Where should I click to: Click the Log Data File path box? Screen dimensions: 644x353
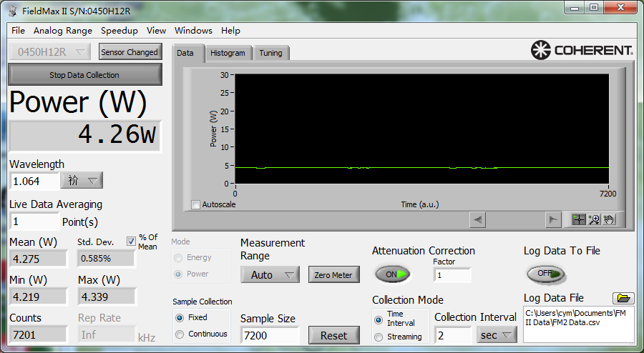click(x=579, y=324)
